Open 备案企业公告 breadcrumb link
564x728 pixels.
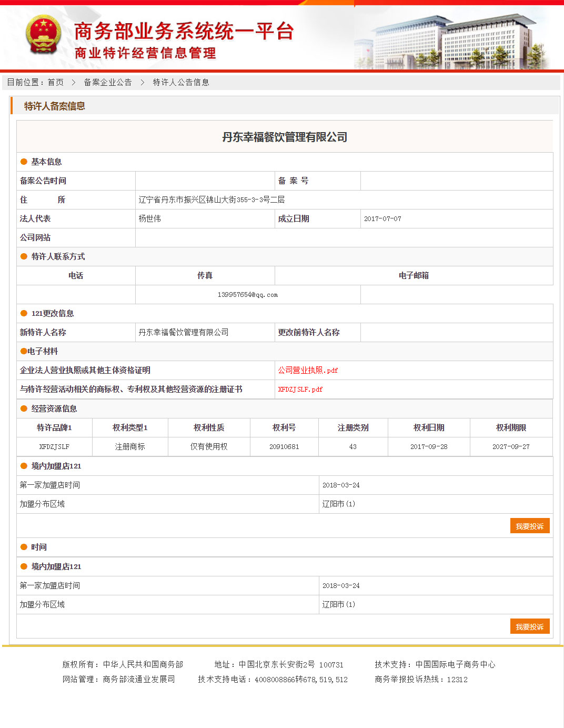(x=107, y=82)
